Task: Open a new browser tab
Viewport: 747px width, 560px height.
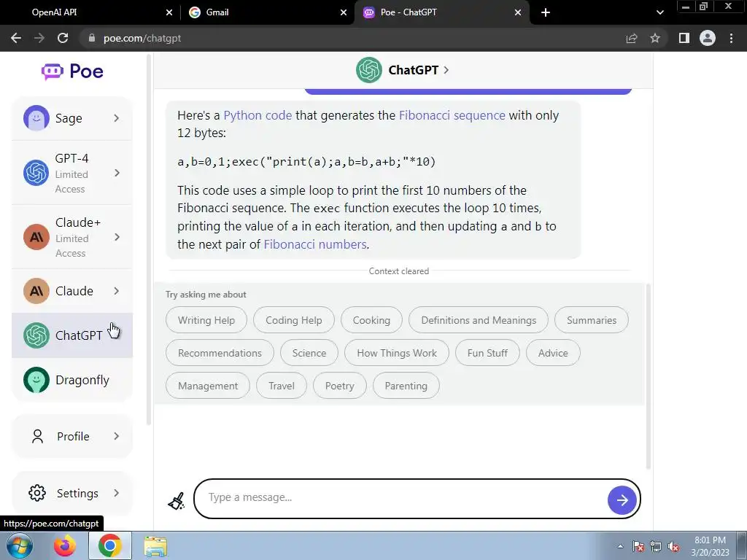Action: click(546, 12)
